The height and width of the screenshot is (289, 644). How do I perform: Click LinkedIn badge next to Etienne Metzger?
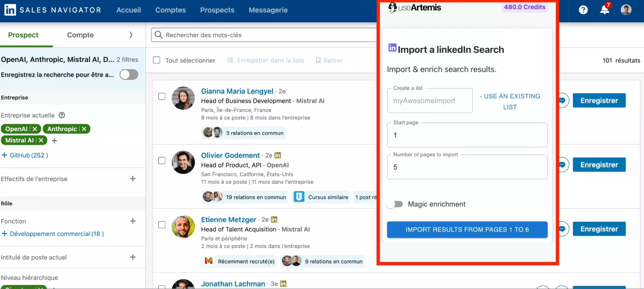point(274,219)
